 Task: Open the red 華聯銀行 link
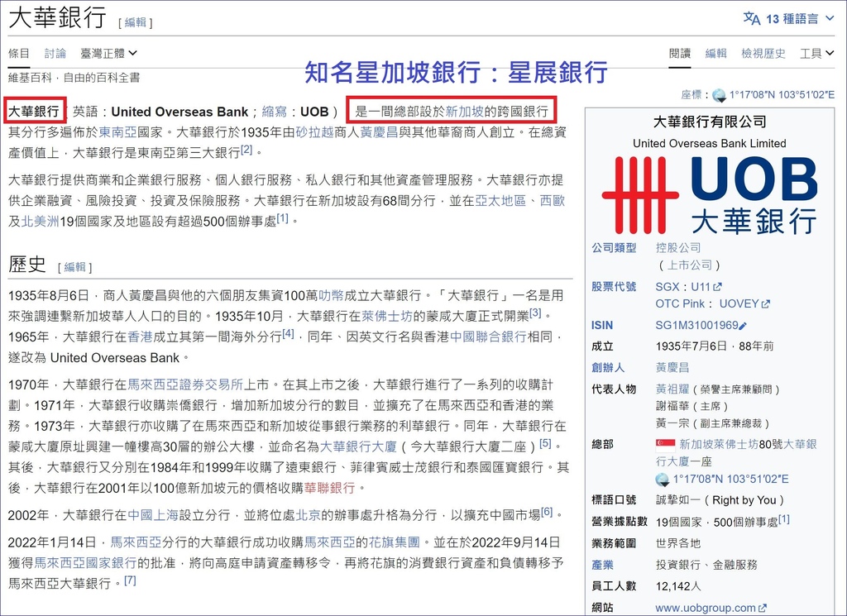[329, 488]
